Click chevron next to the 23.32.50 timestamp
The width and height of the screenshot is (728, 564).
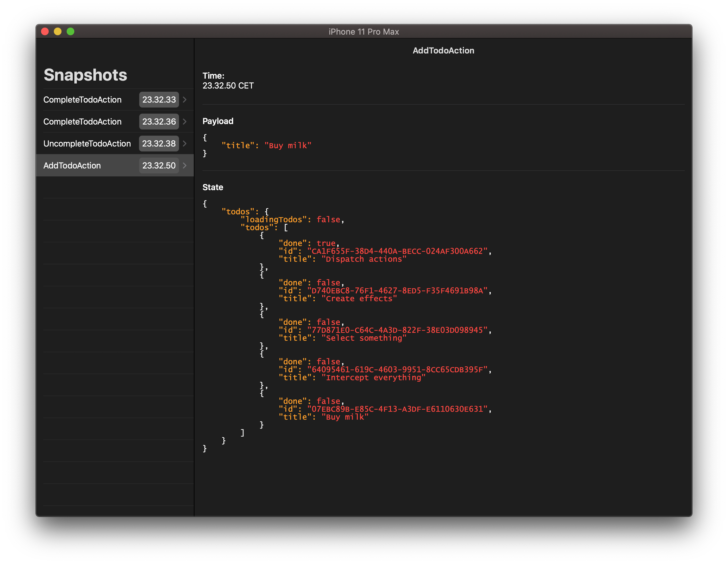click(x=185, y=166)
